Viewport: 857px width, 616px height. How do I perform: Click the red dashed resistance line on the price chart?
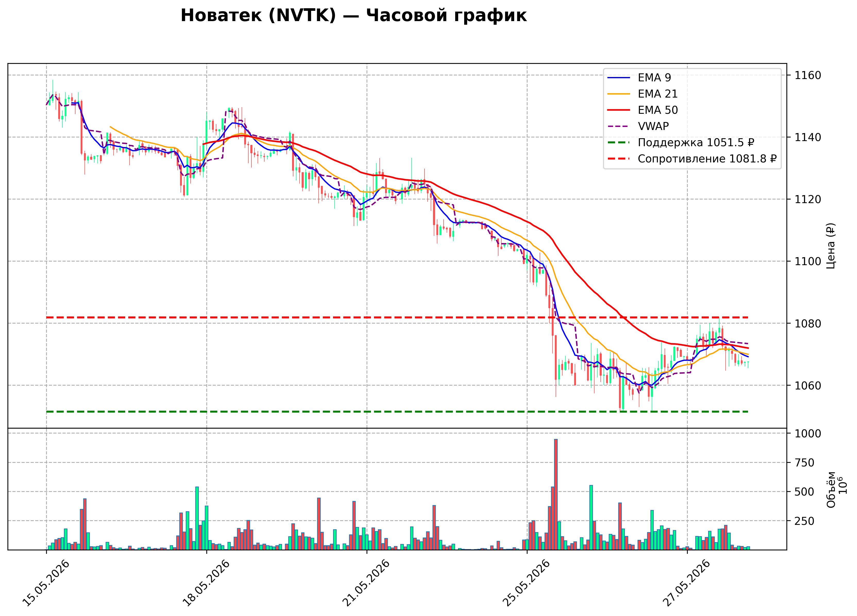397,317
